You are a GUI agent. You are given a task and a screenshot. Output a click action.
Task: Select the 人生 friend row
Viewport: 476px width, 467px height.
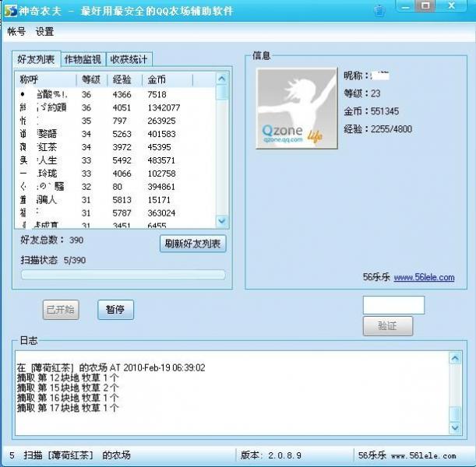[115, 160]
